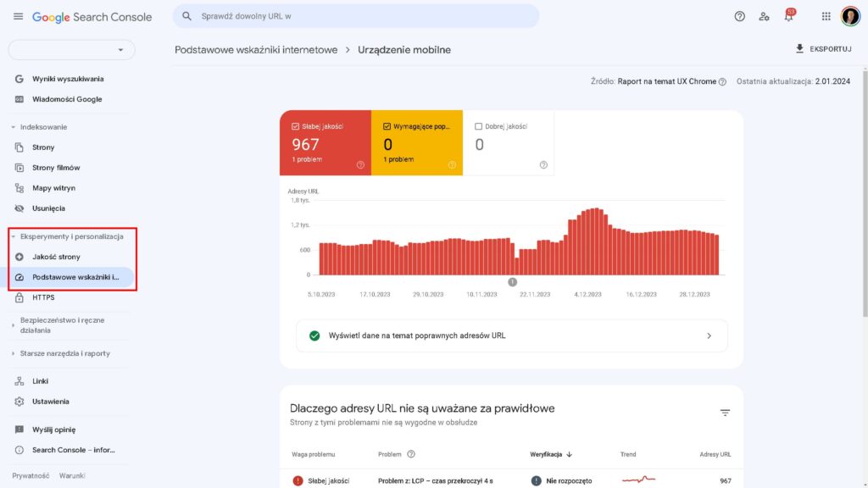Screen dimensions: 868x488
Task: Click the chart annotation marker labeled 1
Action: [512, 282]
